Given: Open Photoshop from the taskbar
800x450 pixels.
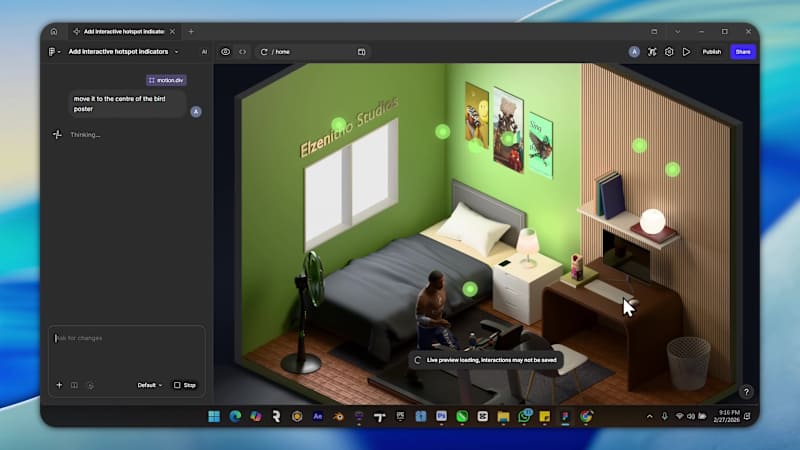Looking at the screenshot, I should pyautogui.click(x=441, y=416).
